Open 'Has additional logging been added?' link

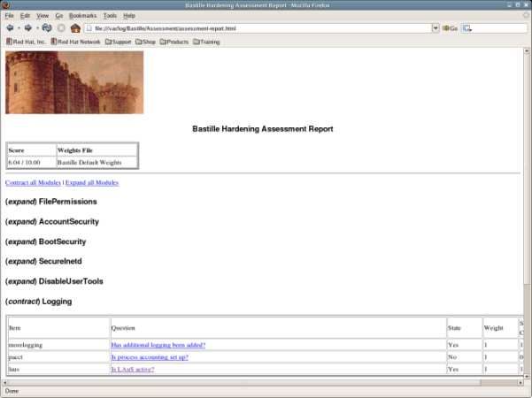pyautogui.click(x=158, y=345)
